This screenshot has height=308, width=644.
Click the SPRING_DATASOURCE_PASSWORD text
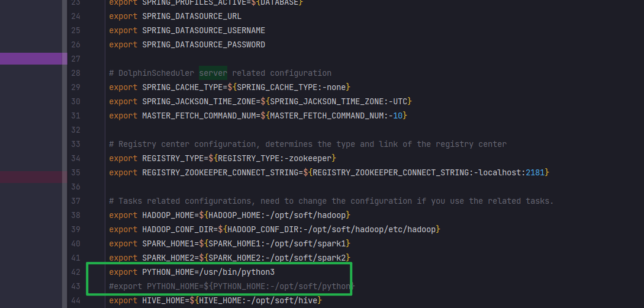pyautogui.click(x=204, y=44)
